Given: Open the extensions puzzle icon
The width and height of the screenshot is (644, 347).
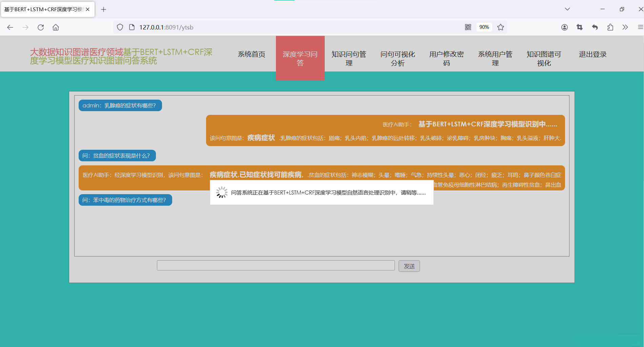Looking at the screenshot, I should click(610, 27).
